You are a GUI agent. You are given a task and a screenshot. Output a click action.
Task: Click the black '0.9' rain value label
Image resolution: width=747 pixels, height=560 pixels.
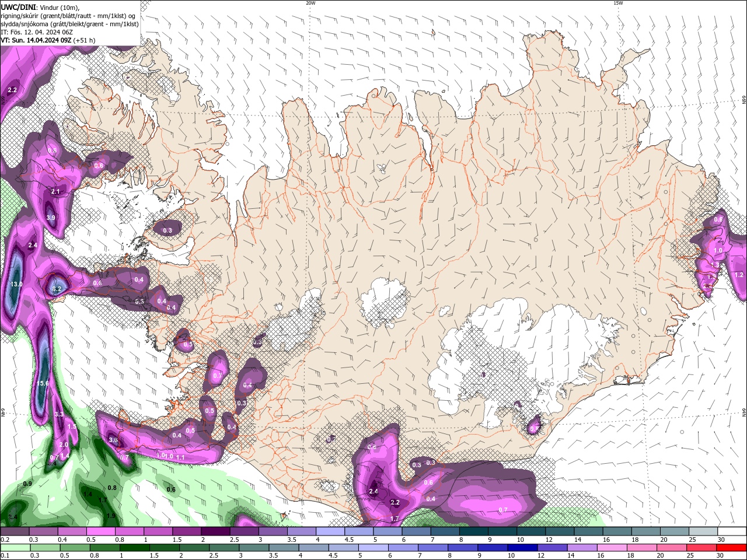click(27, 484)
